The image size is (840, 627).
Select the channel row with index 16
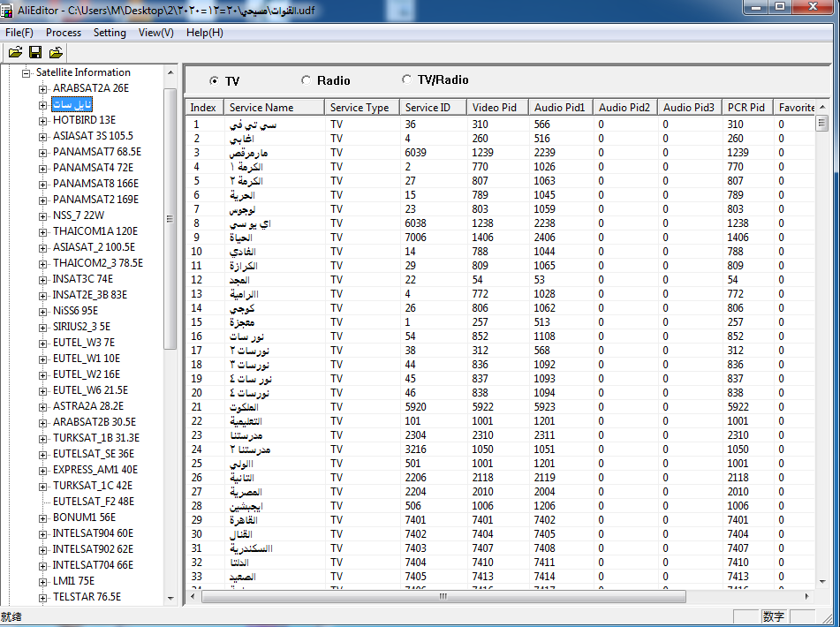click(500, 336)
